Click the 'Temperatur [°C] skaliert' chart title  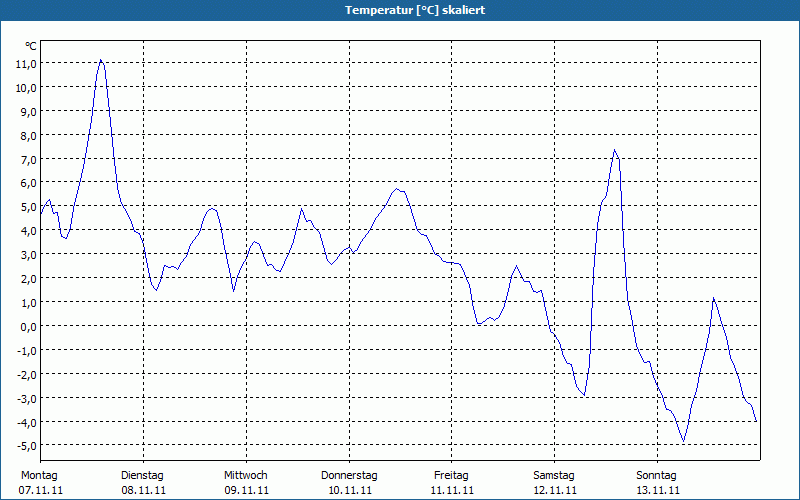(x=415, y=10)
